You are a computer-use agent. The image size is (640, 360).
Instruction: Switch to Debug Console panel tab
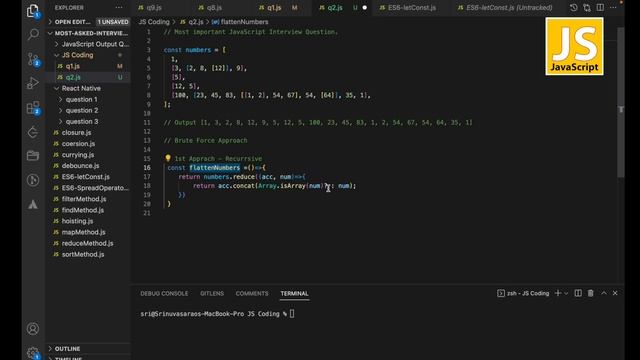pos(164,293)
